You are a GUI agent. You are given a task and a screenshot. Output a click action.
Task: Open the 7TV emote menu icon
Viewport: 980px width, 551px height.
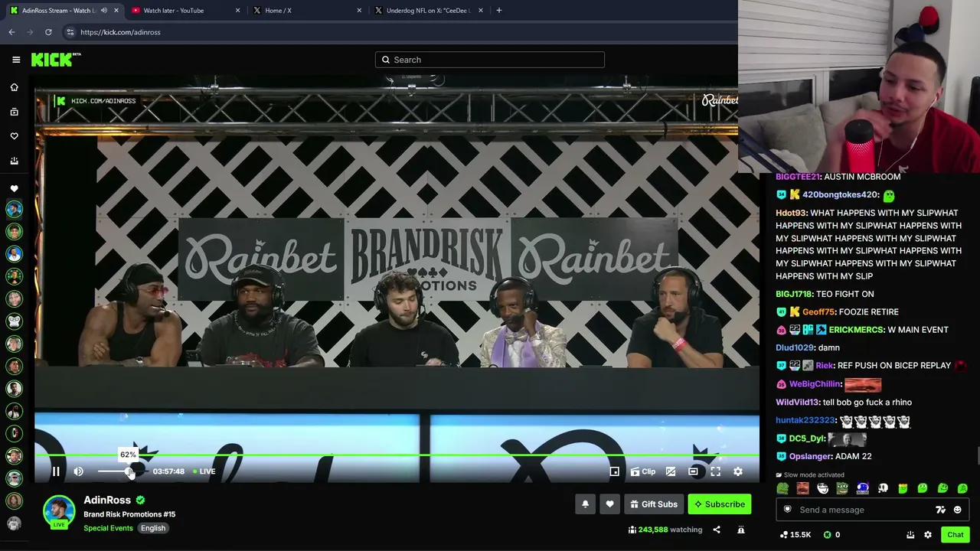click(941, 510)
